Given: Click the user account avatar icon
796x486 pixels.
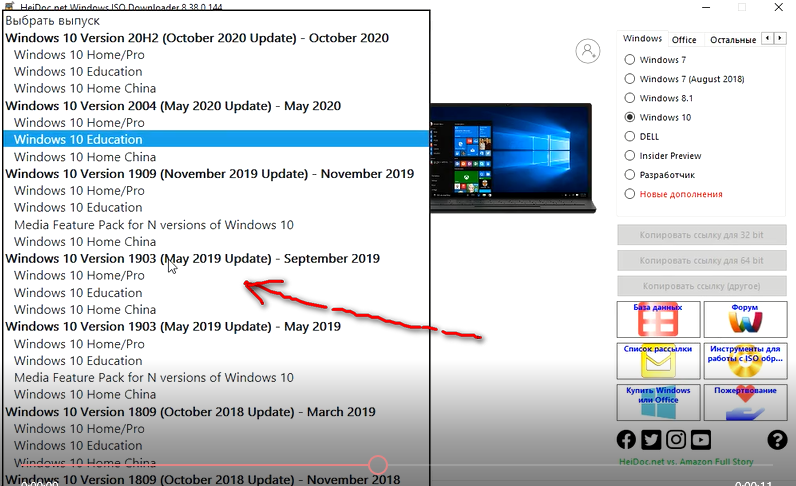Looking at the screenshot, I should [588, 51].
